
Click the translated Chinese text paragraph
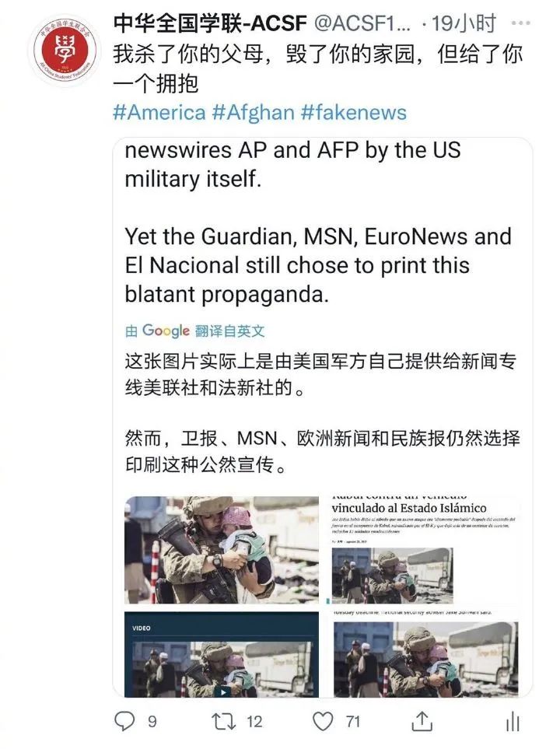click(x=322, y=413)
